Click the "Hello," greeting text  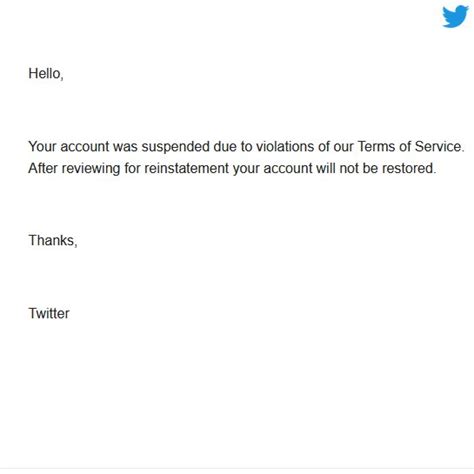click(x=46, y=74)
